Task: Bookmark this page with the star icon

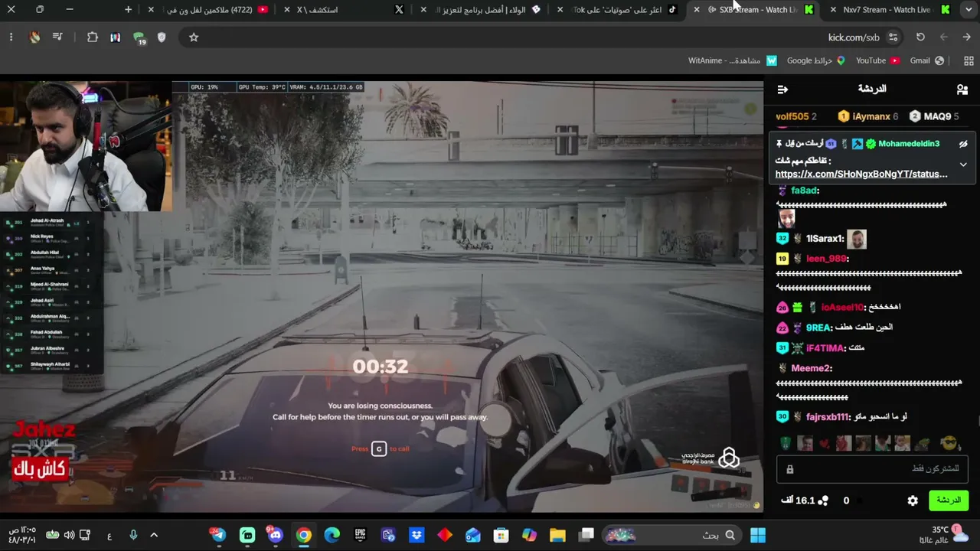Action: [194, 37]
